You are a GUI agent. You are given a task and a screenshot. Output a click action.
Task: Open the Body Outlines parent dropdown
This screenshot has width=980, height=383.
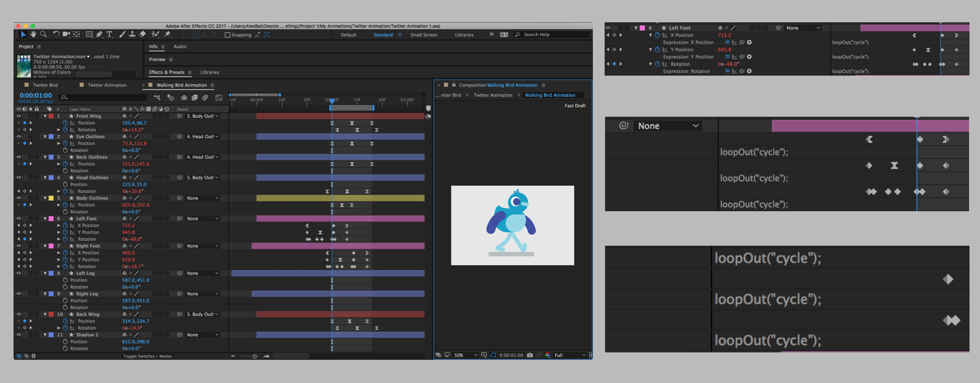(203, 198)
